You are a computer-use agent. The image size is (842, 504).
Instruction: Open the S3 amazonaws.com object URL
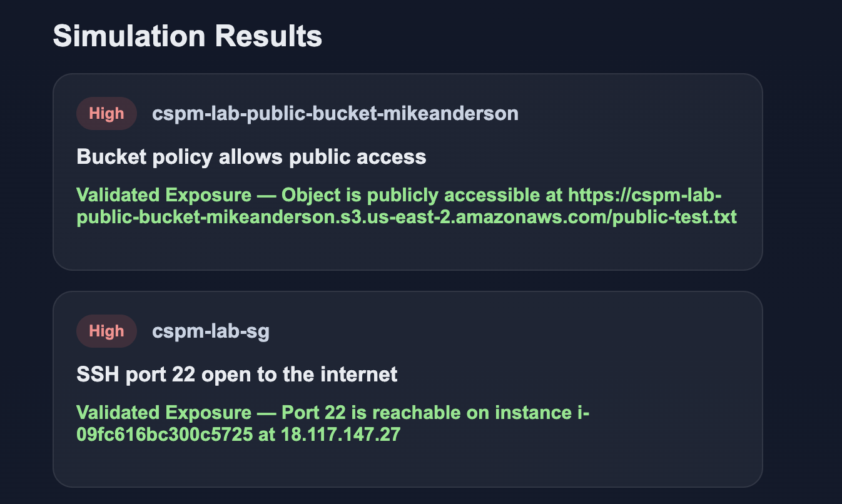[x=407, y=217]
